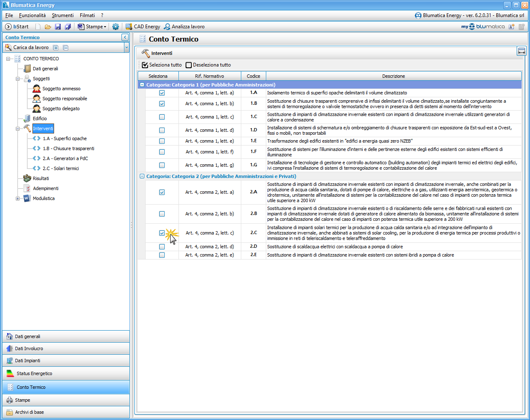The height and width of the screenshot is (420, 530).
Task: Open the Status Energetico section
Action: 34,373
